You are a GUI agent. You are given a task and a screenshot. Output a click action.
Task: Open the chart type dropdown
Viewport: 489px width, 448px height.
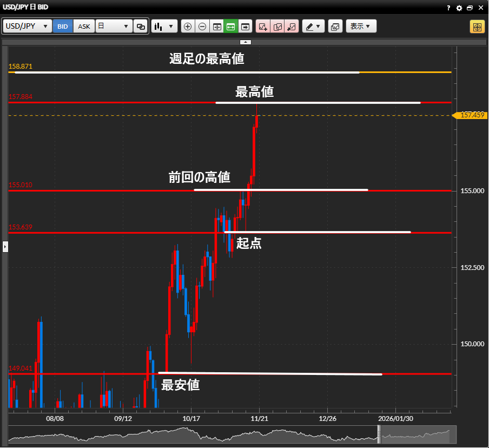point(164,27)
